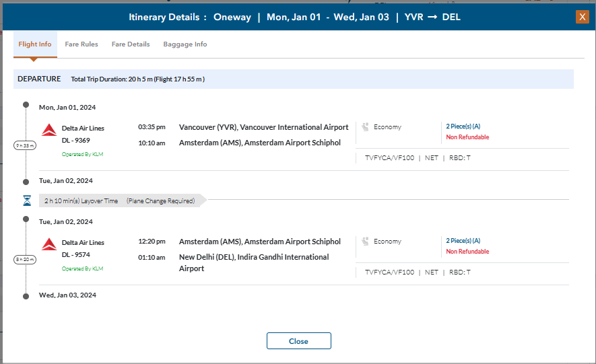
Task: Click the Wed, Jan 03, 2024 timeline dot
Action: [26, 295]
